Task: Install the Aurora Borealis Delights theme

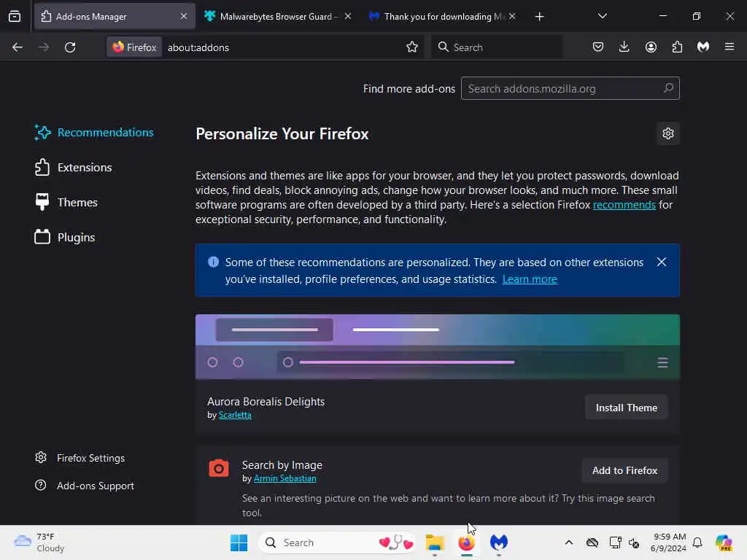Action: click(x=626, y=408)
